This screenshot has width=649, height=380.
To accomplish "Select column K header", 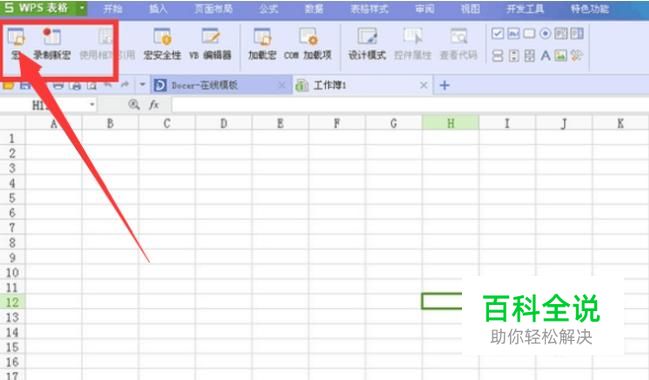I will click(620, 123).
